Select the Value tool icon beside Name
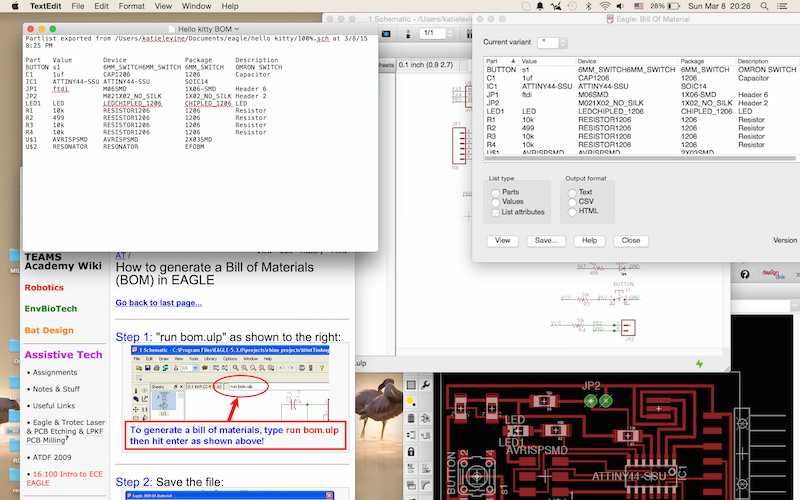This screenshot has width=800, height=500. pyautogui.click(x=425, y=468)
